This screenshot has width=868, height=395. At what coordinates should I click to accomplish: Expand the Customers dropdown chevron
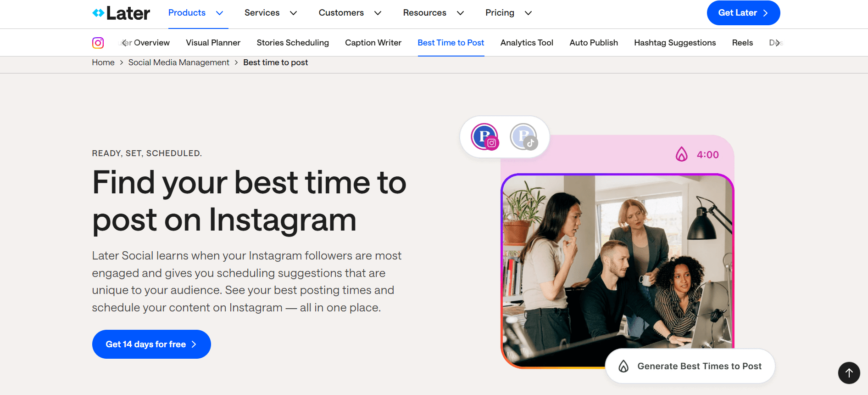pyautogui.click(x=378, y=13)
